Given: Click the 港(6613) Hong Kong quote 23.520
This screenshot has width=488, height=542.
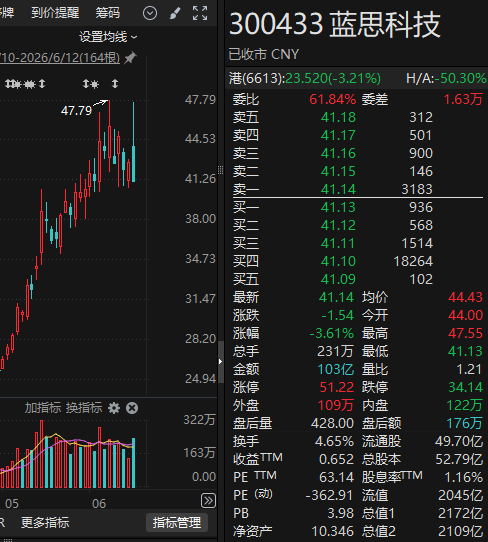Looking at the screenshot, I should point(304,78).
